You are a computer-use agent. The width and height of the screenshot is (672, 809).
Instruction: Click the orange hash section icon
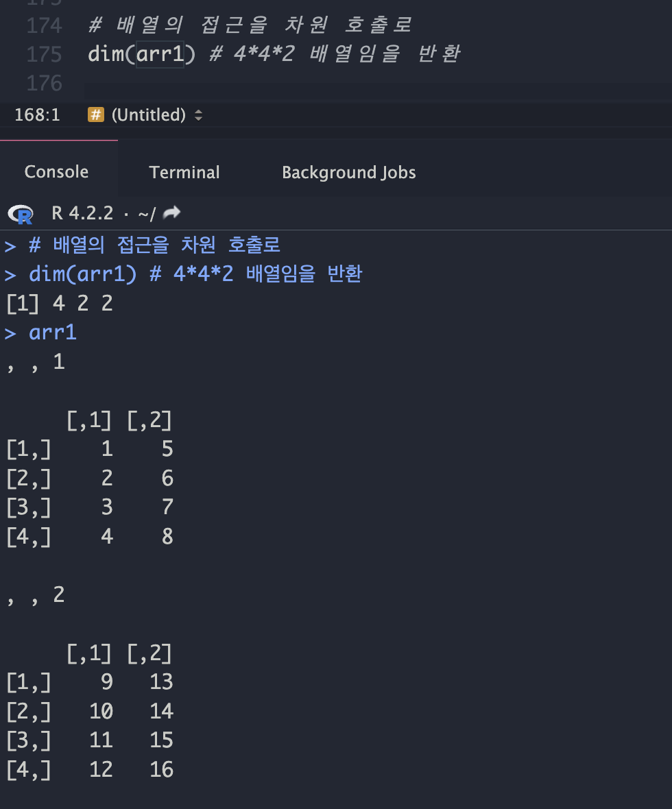coord(96,114)
